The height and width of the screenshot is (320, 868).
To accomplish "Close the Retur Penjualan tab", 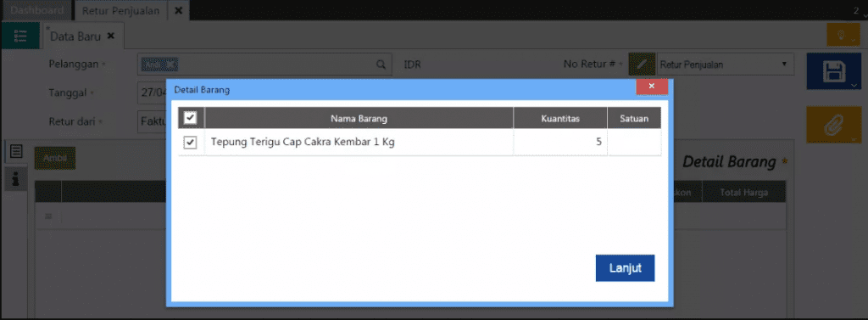I will tap(178, 10).
